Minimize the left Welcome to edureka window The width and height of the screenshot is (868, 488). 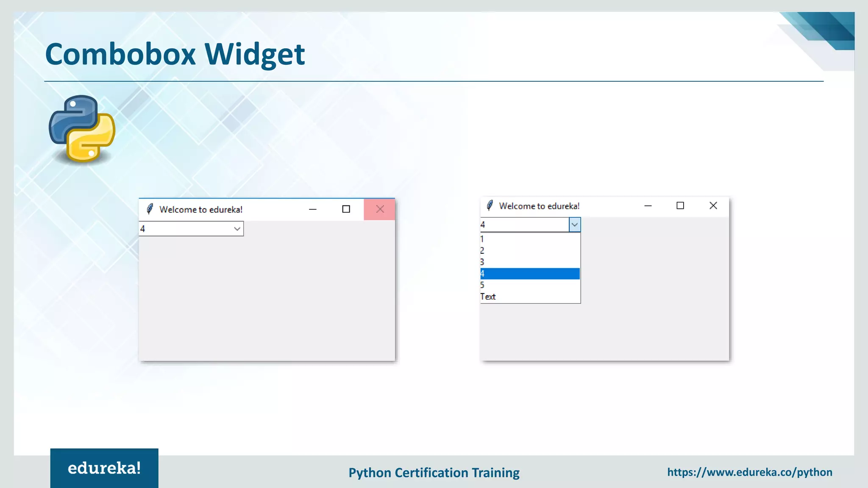tap(313, 209)
